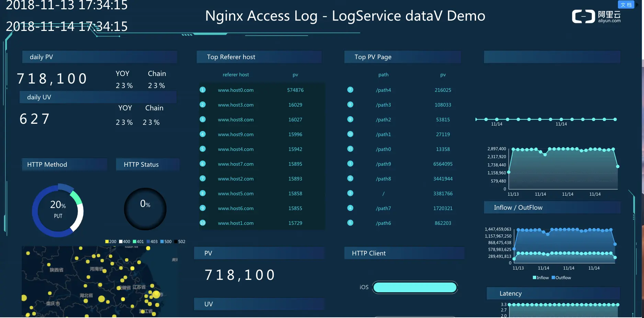Click the start time 2018-11-13 17:34:15

[x=67, y=5]
